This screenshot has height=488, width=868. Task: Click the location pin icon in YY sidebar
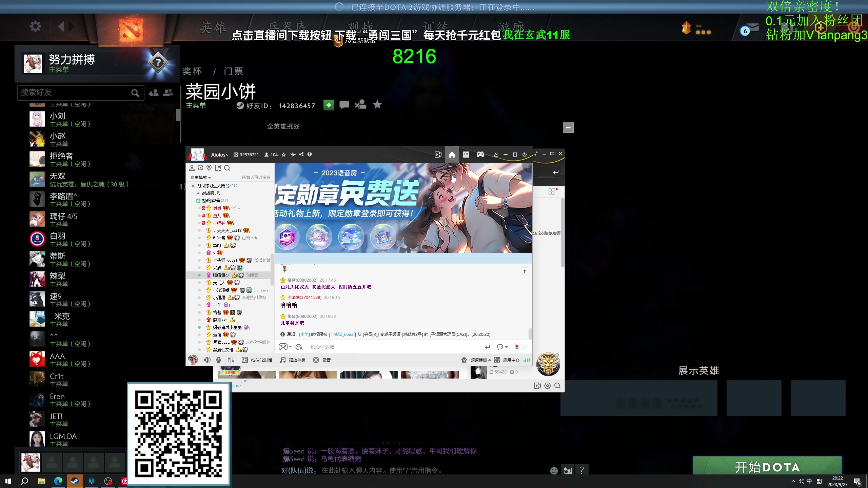point(209,168)
